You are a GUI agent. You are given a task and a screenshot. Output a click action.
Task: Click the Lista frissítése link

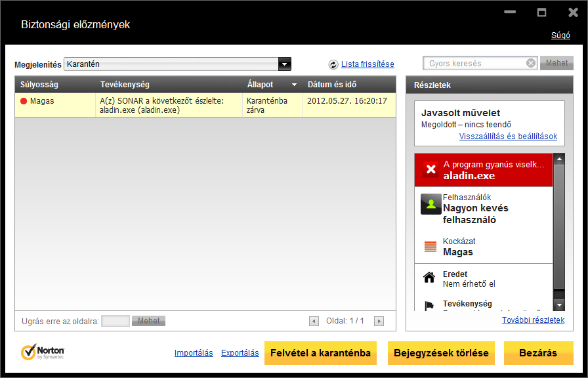[367, 64]
